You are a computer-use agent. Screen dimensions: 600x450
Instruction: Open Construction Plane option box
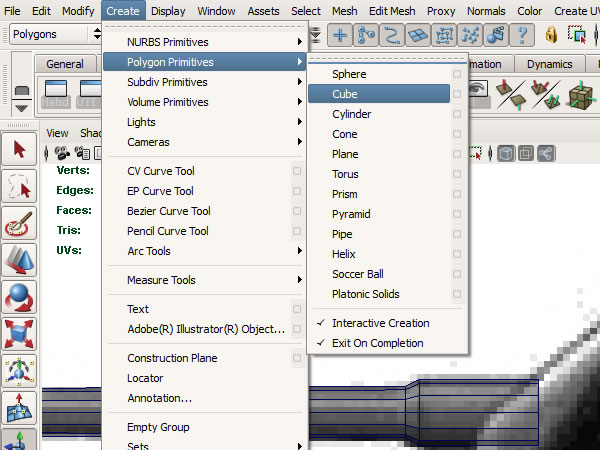click(297, 358)
